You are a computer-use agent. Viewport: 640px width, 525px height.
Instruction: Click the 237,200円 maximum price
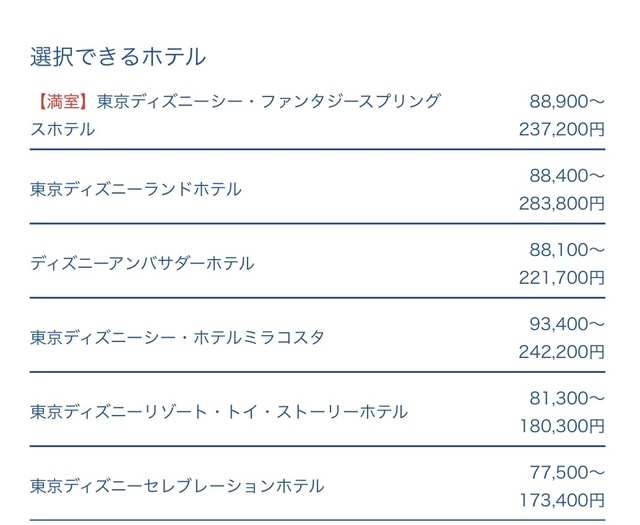click(x=562, y=129)
